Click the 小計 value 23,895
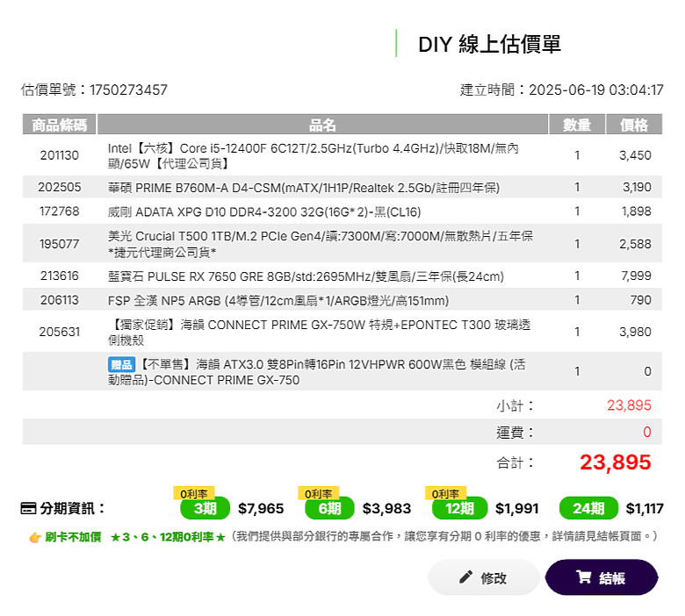Viewport: 685px width, 616px height. pyautogui.click(x=629, y=405)
